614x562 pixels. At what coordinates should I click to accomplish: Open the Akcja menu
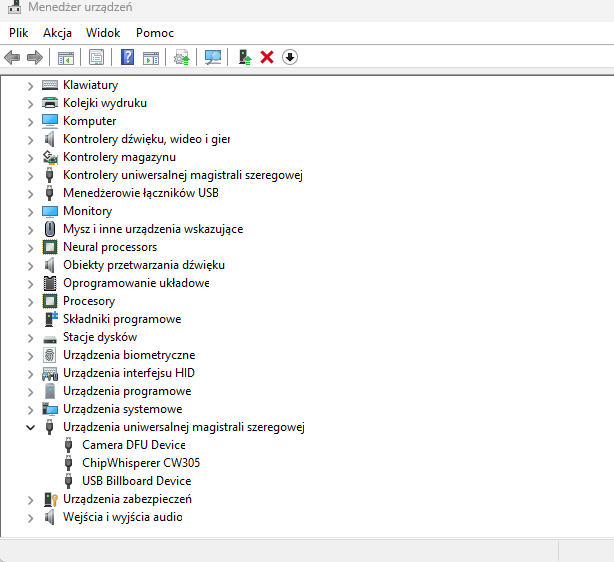coord(57,32)
